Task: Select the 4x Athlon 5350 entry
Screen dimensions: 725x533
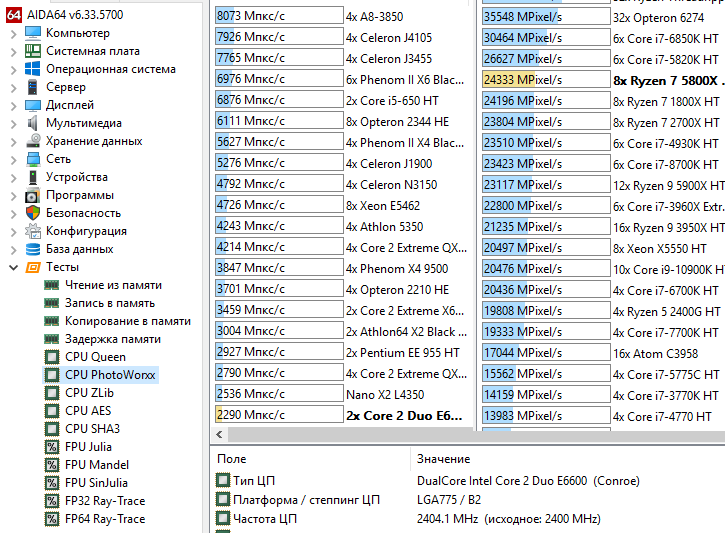Action: tap(385, 227)
